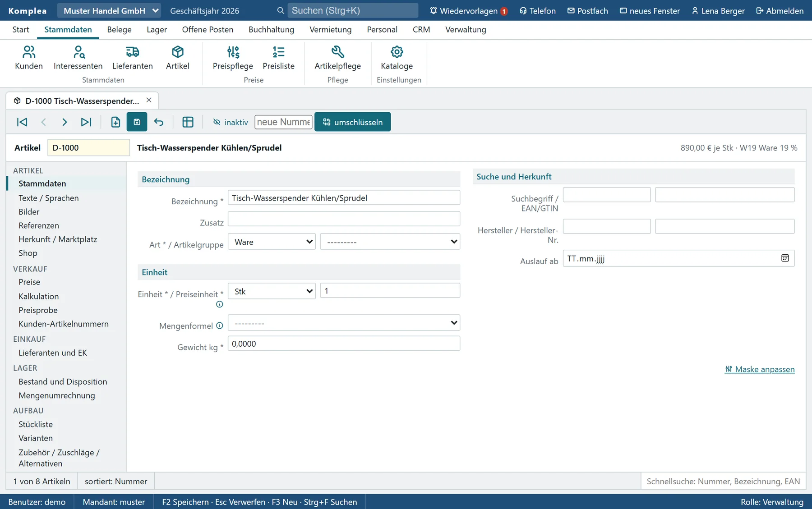
Task: Switch to the Belege menu tab
Action: click(x=120, y=29)
